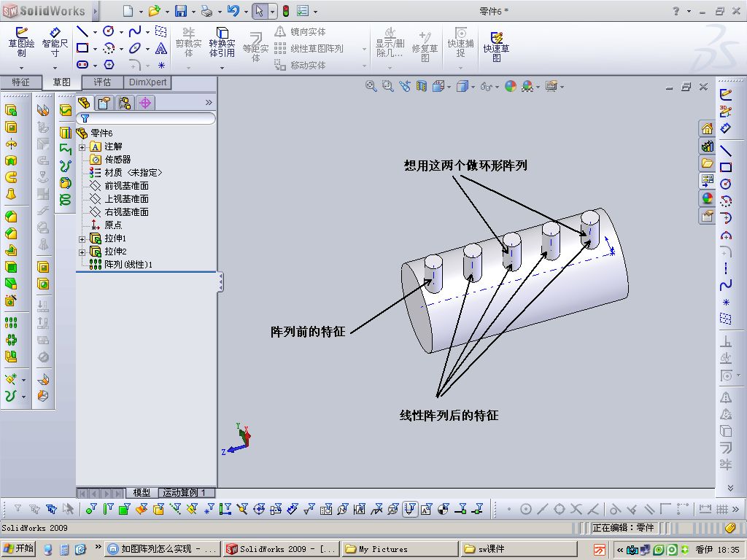
Task: Switch to the 评估 evaluate tab
Action: (x=102, y=82)
